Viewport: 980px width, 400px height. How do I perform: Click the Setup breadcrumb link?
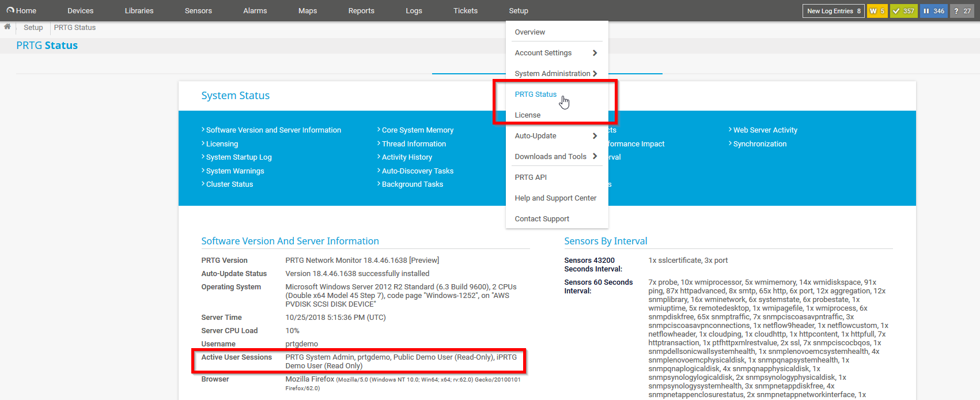pos(33,28)
